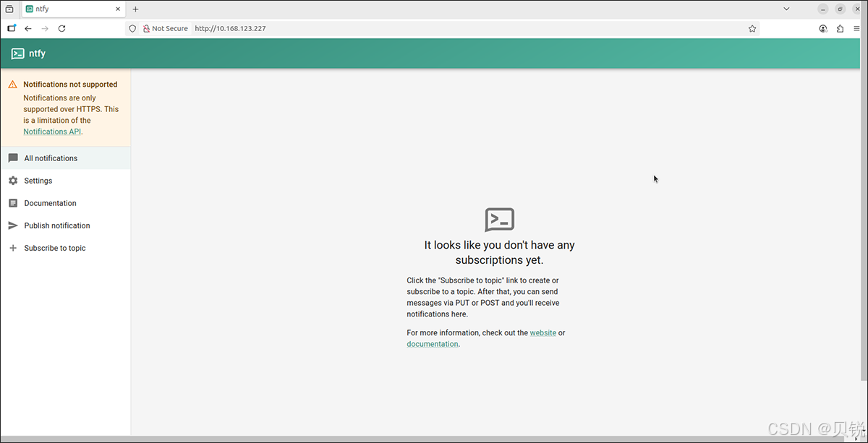Click the All notifications chat bubble icon
Image resolution: width=868 pixels, height=443 pixels.
click(12, 158)
